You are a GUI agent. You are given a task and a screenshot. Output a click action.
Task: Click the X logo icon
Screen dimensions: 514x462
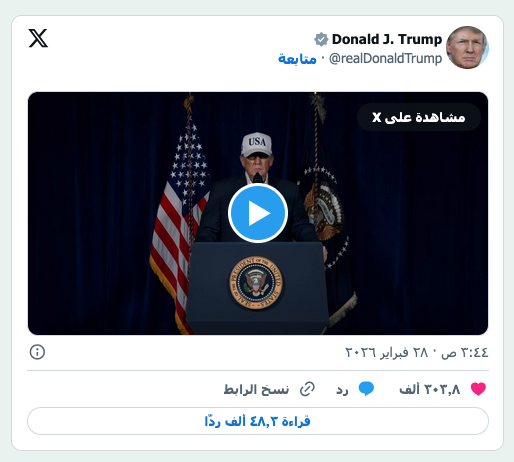click(38, 38)
